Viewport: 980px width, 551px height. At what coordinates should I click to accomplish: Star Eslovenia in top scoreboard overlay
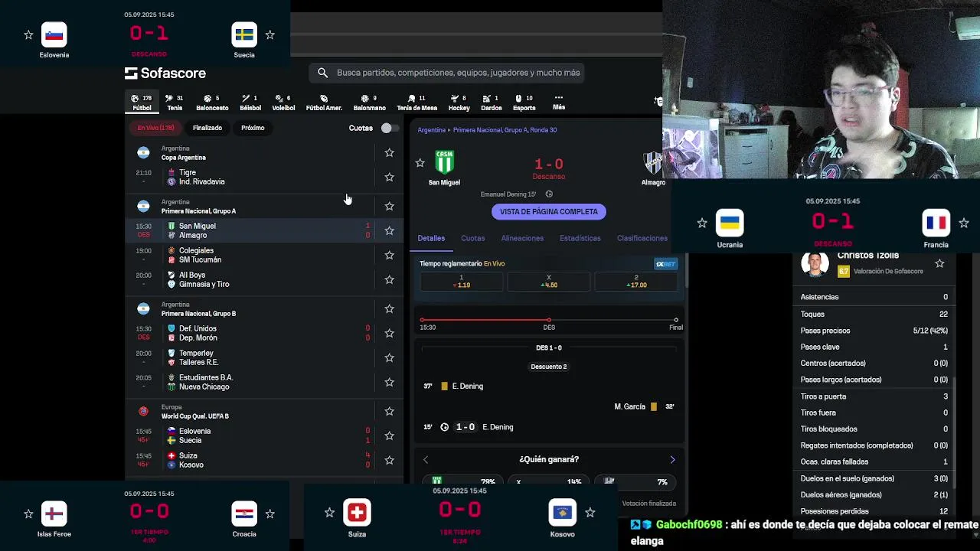pyautogui.click(x=28, y=35)
